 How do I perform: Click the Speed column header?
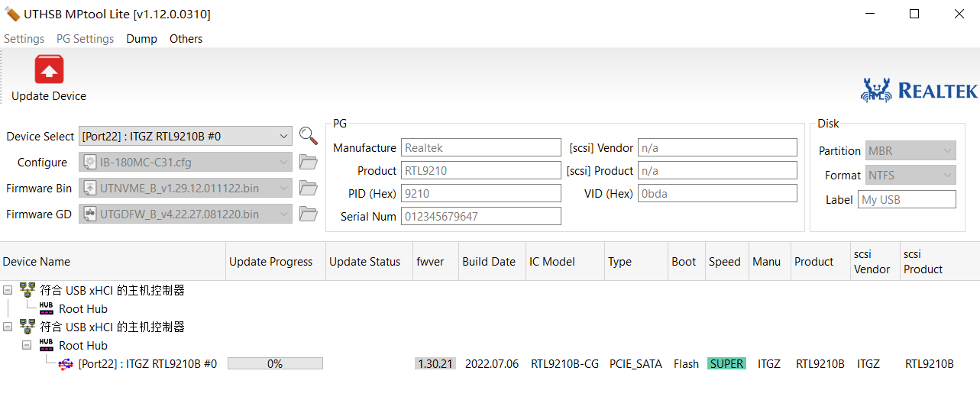[x=727, y=261]
